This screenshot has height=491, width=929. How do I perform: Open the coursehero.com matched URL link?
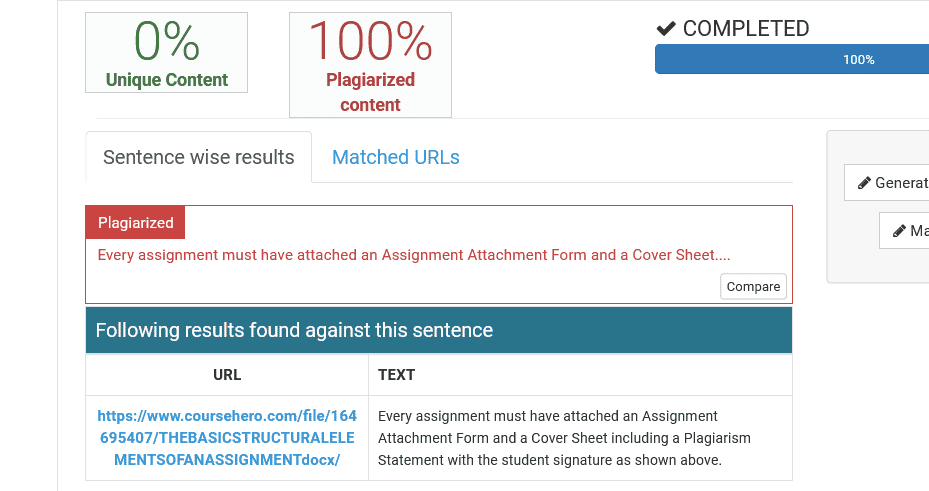coord(227,438)
